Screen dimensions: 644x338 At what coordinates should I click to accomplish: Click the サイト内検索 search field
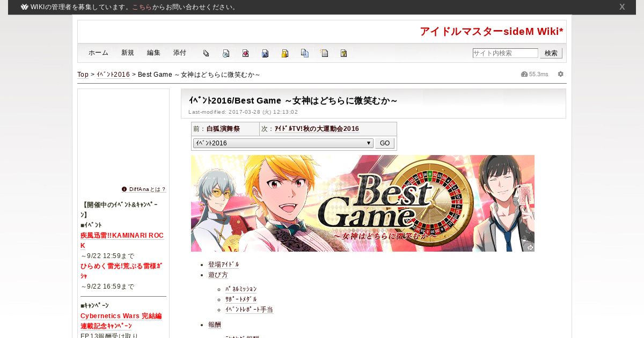click(x=505, y=53)
